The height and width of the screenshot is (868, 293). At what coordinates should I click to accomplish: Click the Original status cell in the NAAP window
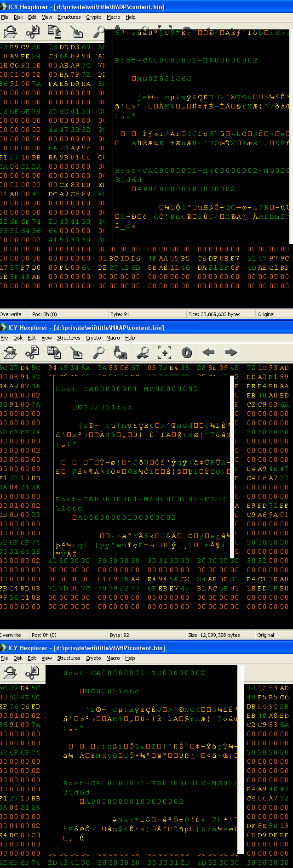pyautogui.click(x=266, y=635)
